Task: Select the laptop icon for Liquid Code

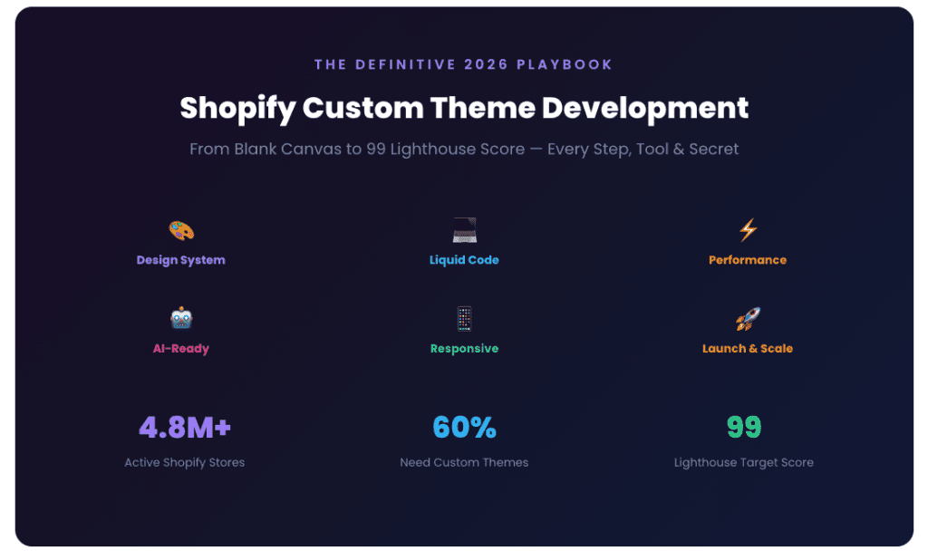Action: click(x=464, y=229)
